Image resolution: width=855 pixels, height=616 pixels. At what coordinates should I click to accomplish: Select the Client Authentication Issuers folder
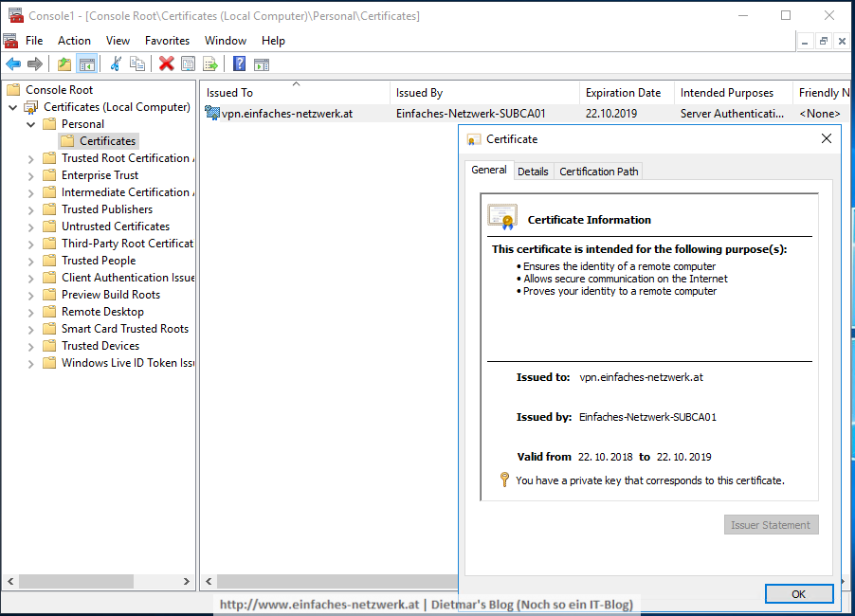[x=128, y=278]
